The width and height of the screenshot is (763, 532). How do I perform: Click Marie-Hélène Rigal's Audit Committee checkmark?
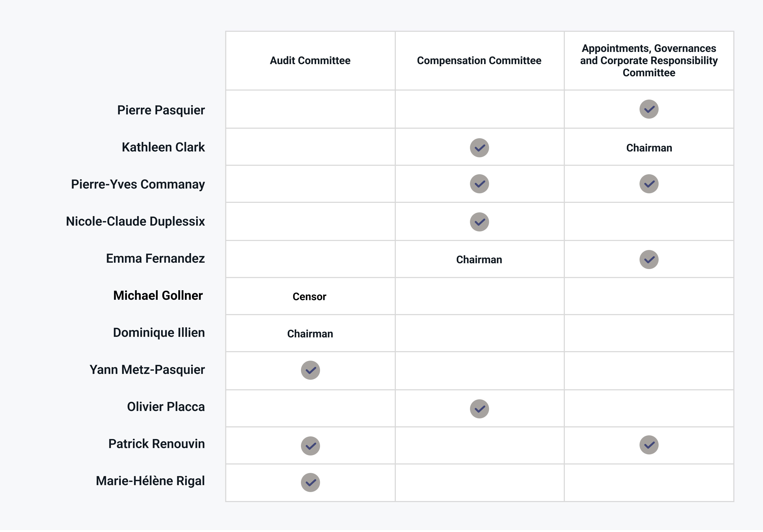310,482
